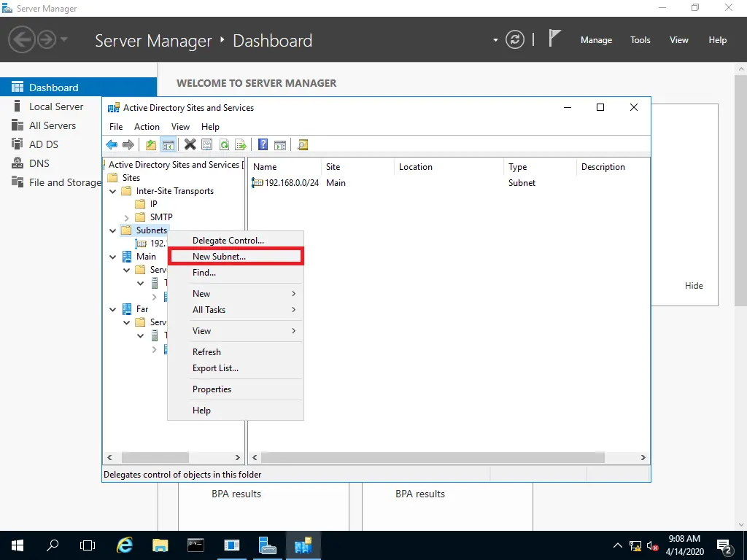Screen dimensions: 747x560
Task: Open File Explorer from the taskbar
Action: coord(160,545)
